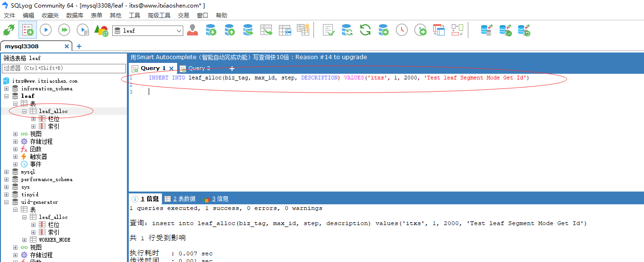Select the itxs@www.itxiaoshen.com root node
The height and width of the screenshot is (262, 644).
point(45,81)
